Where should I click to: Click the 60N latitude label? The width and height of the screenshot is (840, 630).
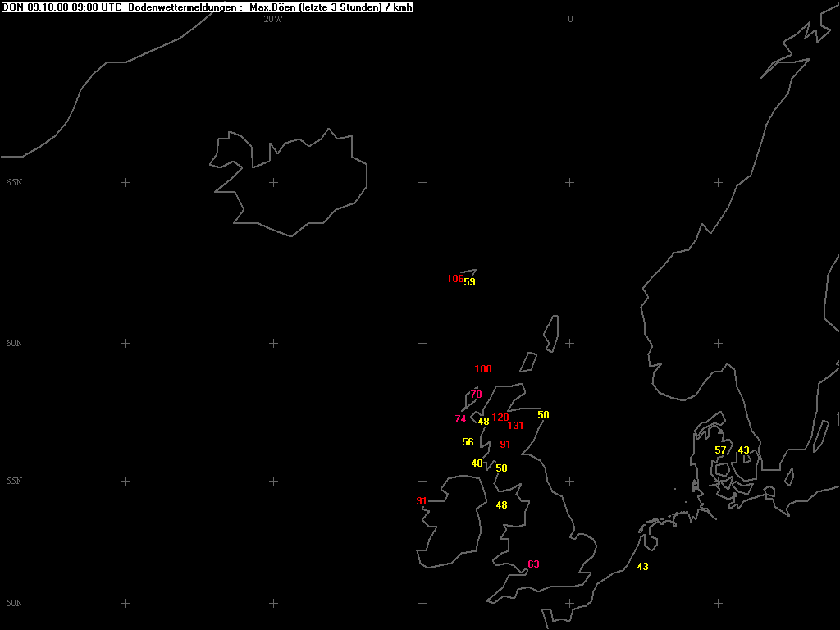14,343
